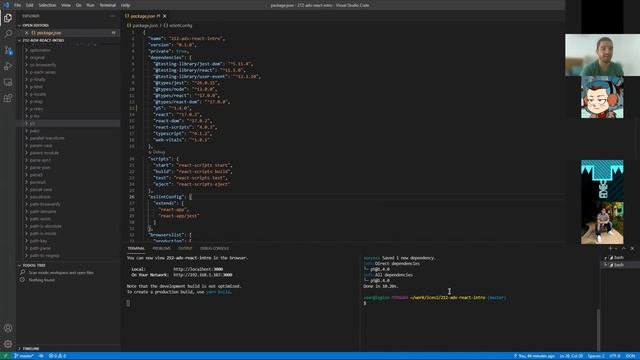The width and height of the screenshot is (640, 360).
Task: Click the git blame '44 minutes ago' status entry
Action: tap(534, 356)
